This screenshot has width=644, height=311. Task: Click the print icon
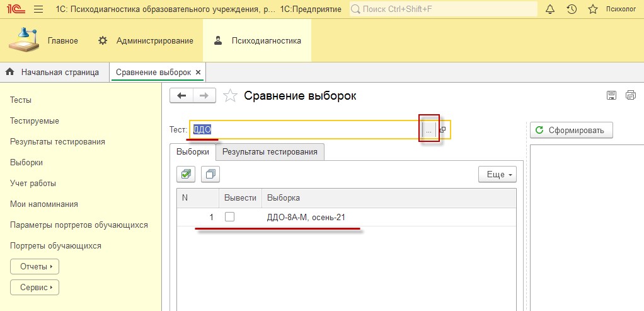[630, 95]
